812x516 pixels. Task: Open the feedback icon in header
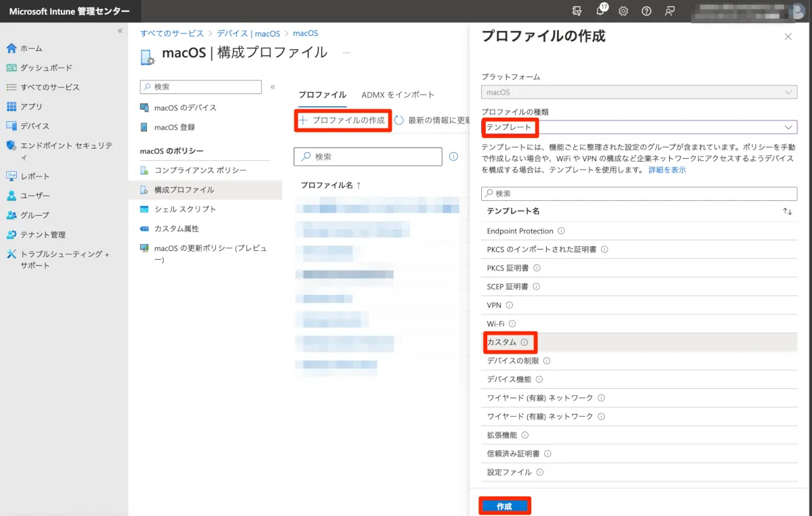pos(669,11)
